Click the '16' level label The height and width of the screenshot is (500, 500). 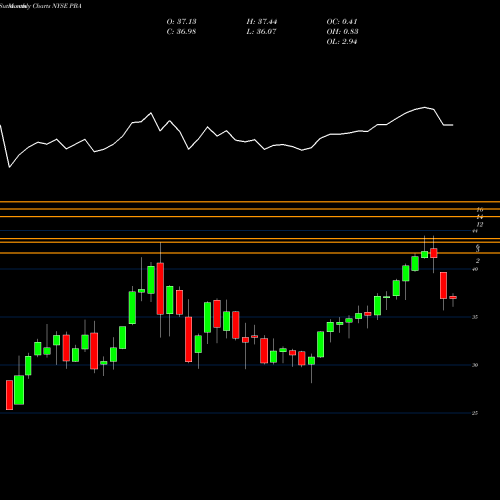pos(480,210)
